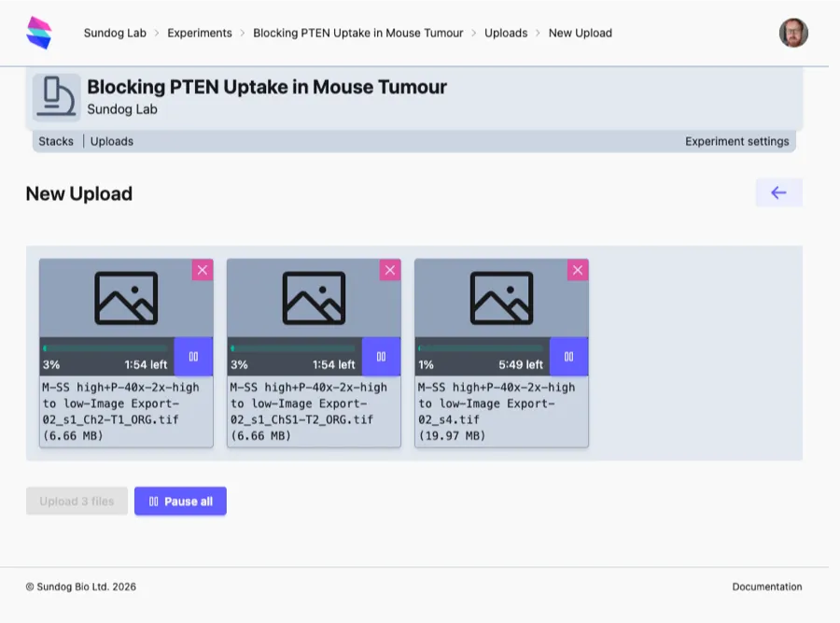Click the Pause all button
Image resolution: width=840 pixels, height=623 pixels.
[x=180, y=501]
